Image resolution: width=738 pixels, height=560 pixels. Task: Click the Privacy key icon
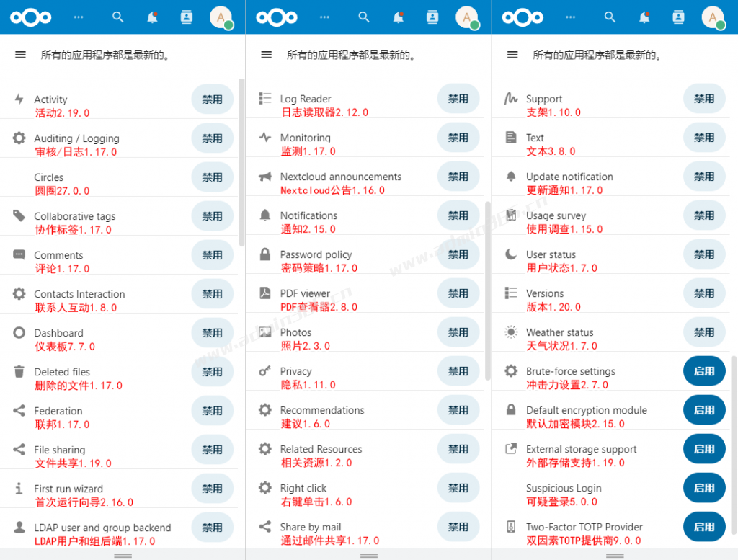pos(265,371)
